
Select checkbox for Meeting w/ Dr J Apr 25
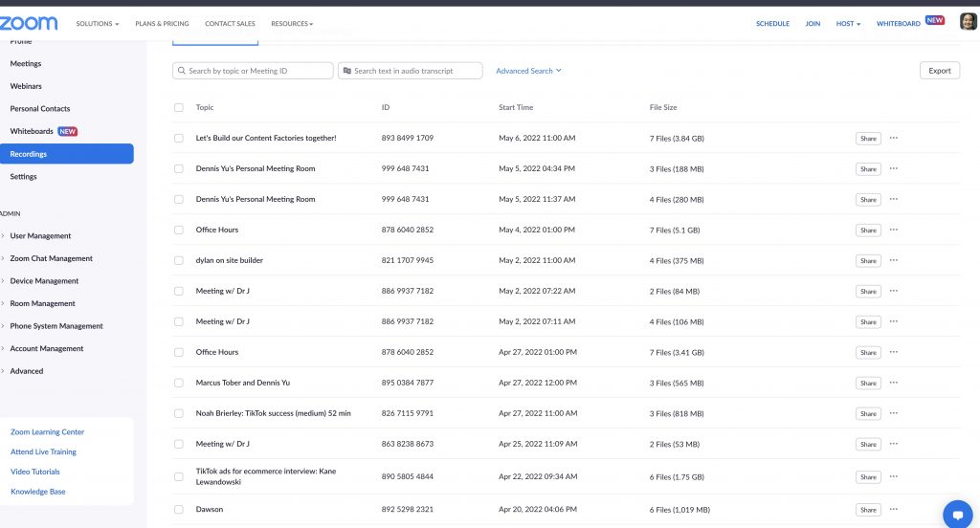pyautogui.click(x=179, y=444)
